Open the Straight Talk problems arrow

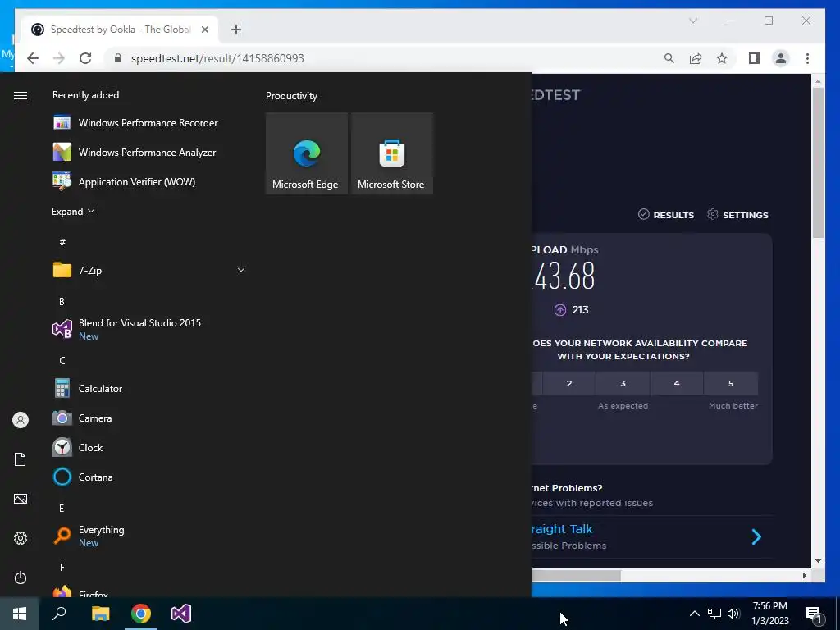[x=756, y=536]
